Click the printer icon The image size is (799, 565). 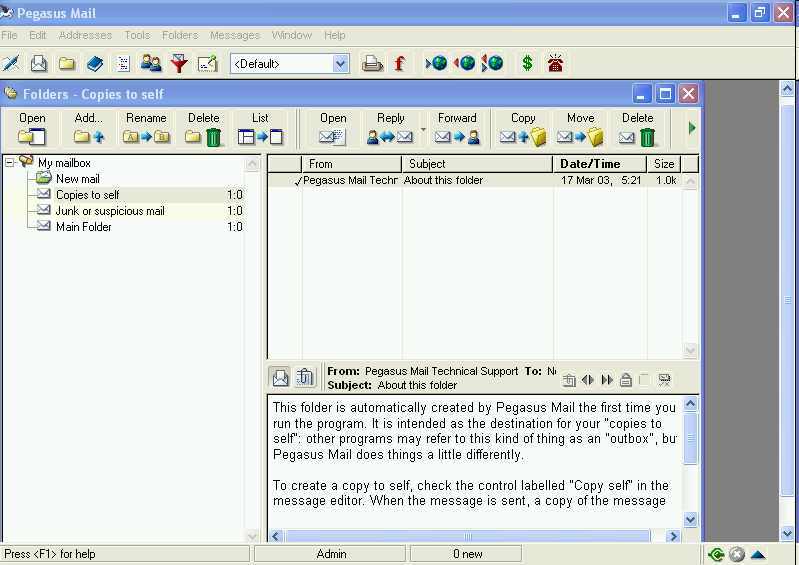(x=372, y=64)
